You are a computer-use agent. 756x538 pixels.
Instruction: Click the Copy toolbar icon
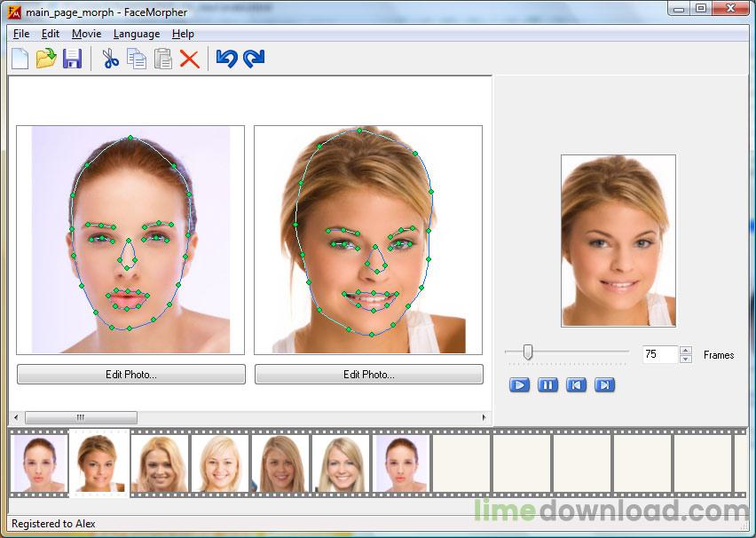(137, 59)
